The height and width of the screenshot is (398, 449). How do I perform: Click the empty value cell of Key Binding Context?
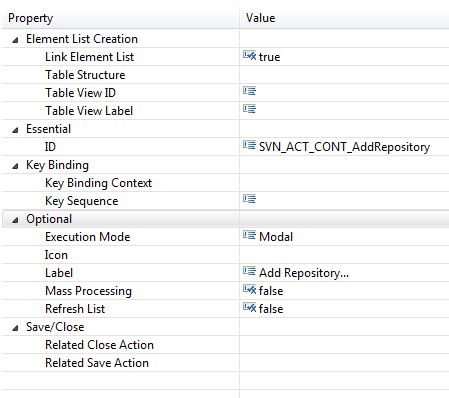(x=344, y=183)
